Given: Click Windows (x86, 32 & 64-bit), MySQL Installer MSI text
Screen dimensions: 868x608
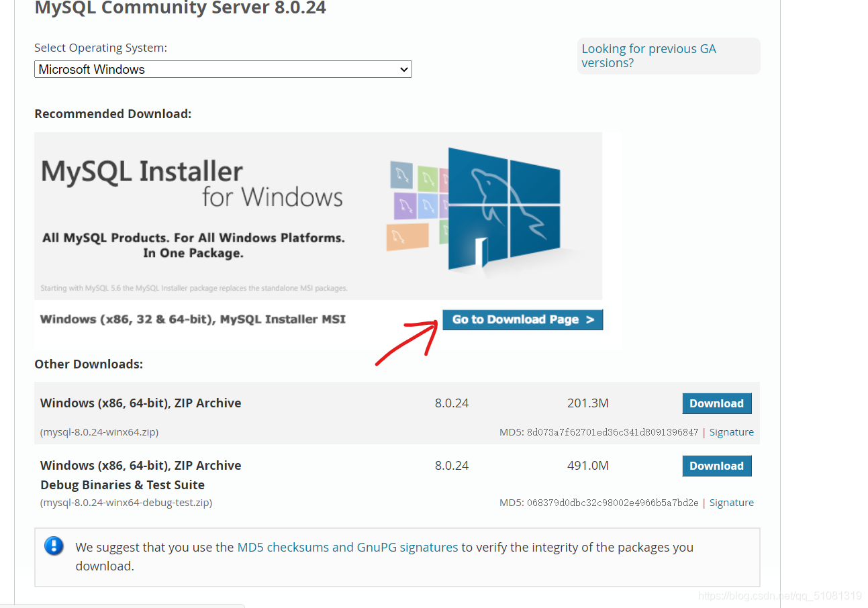Looking at the screenshot, I should coord(193,319).
